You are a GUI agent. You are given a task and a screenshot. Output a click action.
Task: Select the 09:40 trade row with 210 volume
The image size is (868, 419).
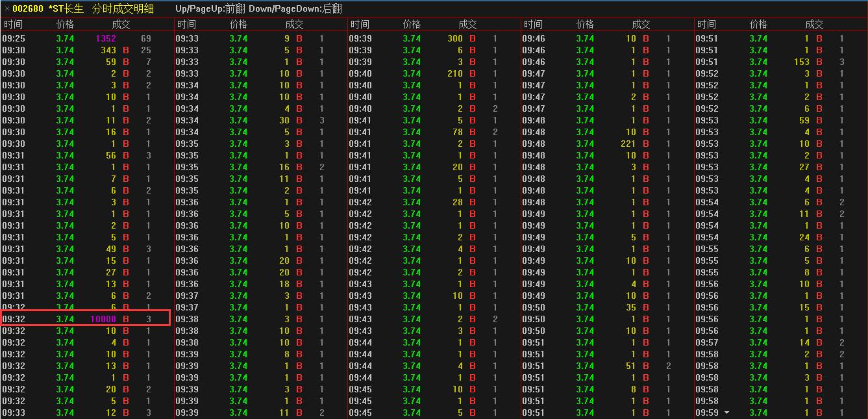[x=434, y=73]
